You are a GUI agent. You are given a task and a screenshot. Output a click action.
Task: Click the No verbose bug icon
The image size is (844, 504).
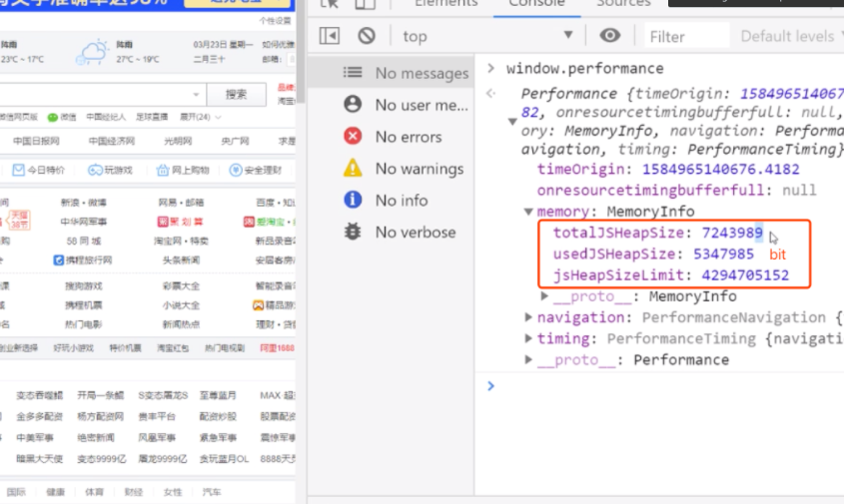[353, 232]
